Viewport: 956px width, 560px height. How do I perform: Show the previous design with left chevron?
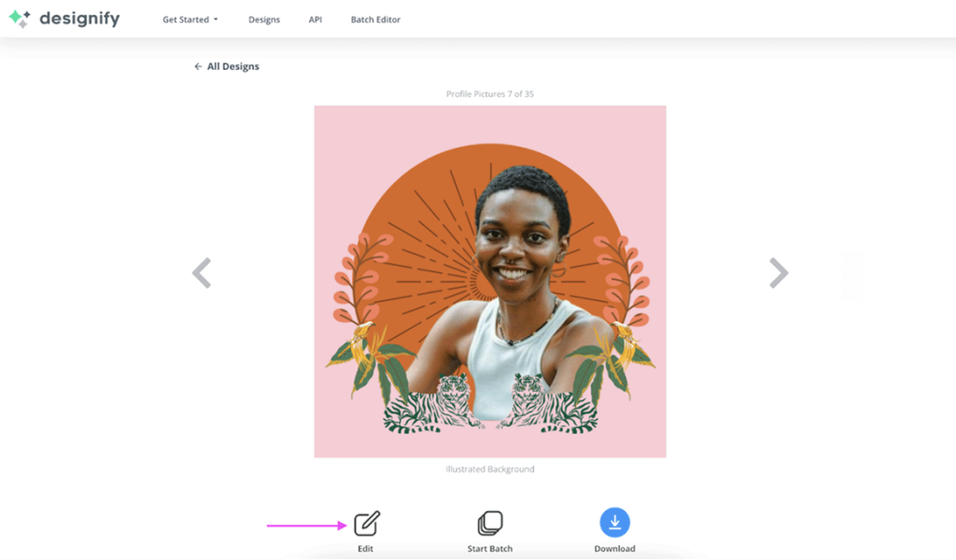[x=202, y=273]
